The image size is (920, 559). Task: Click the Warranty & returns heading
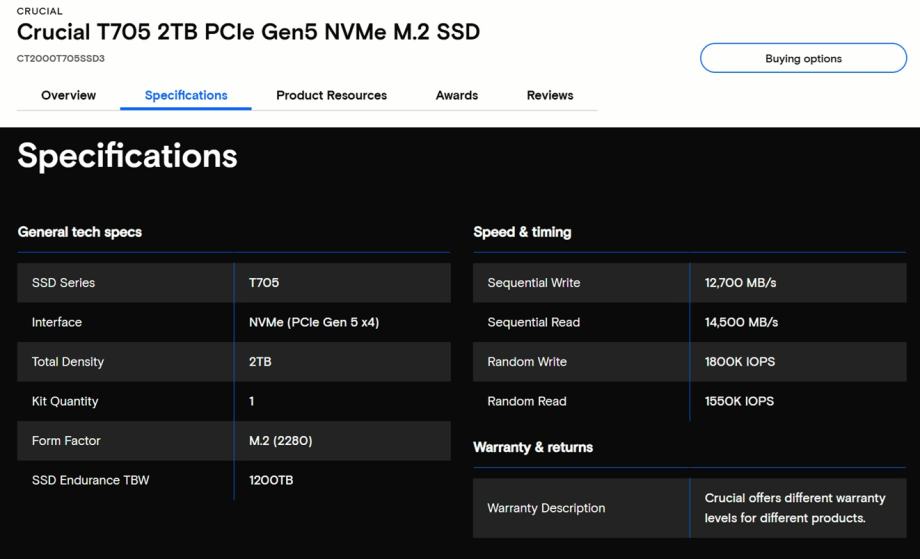point(533,447)
